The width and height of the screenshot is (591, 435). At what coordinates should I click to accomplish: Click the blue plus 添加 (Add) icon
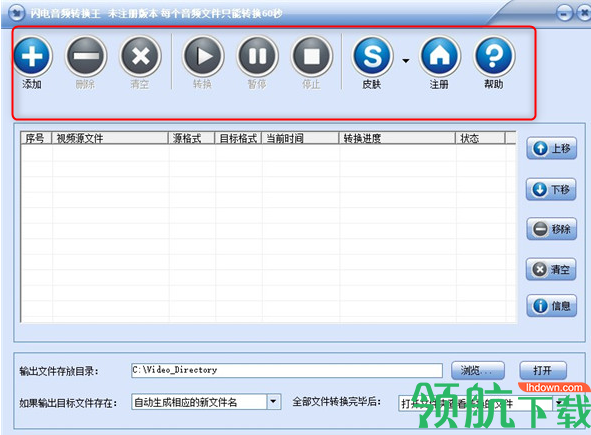(32, 56)
